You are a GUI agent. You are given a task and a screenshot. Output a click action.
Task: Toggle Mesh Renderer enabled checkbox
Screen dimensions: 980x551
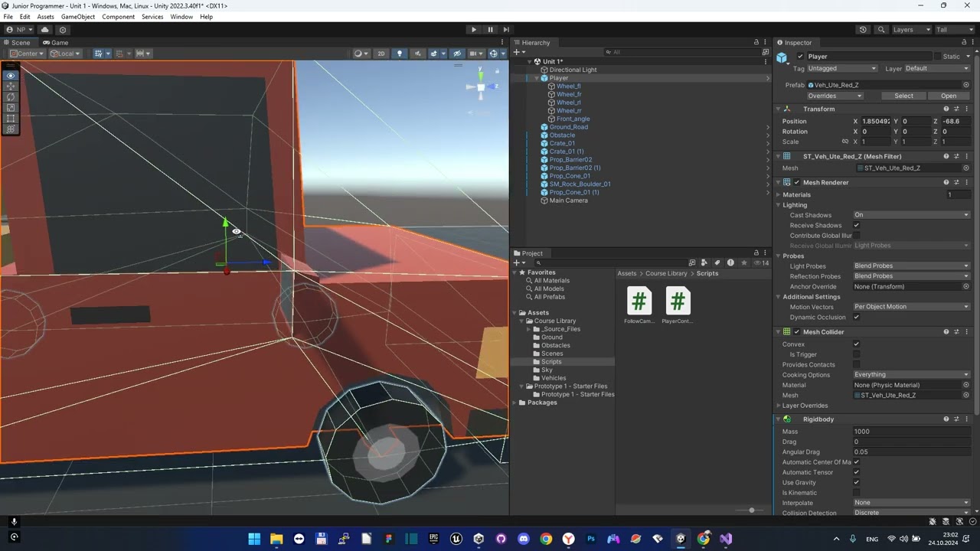[797, 182]
